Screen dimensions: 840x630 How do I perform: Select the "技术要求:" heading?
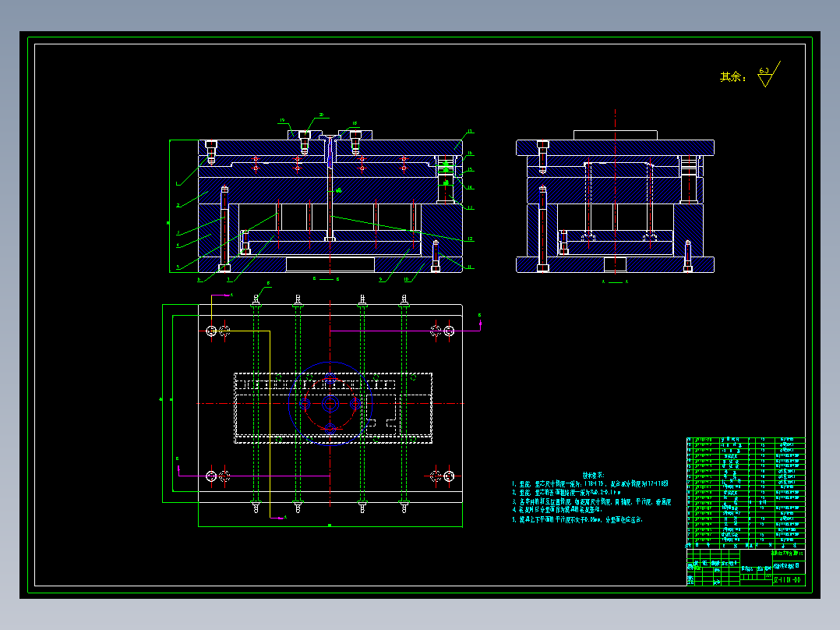pyautogui.click(x=594, y=475)
